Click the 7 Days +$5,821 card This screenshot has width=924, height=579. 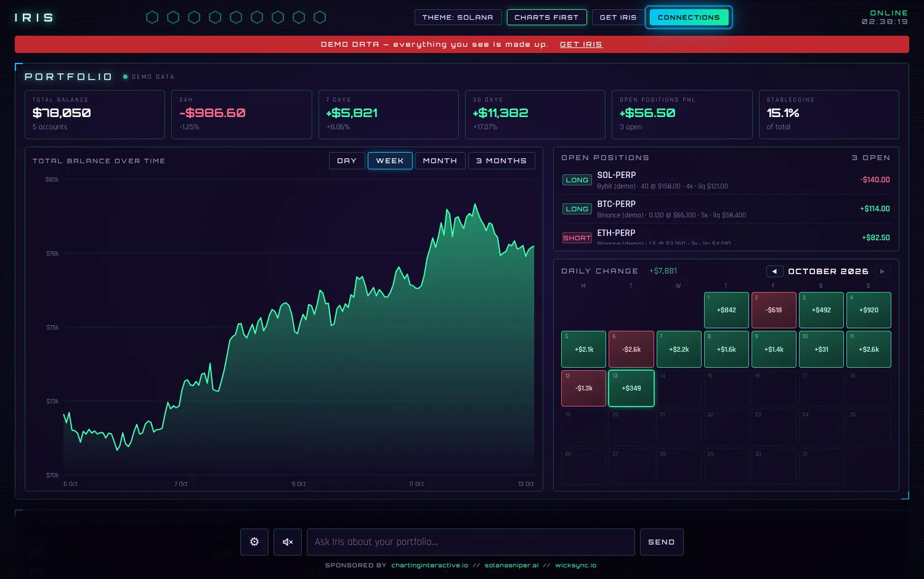(x=389, y=115)
